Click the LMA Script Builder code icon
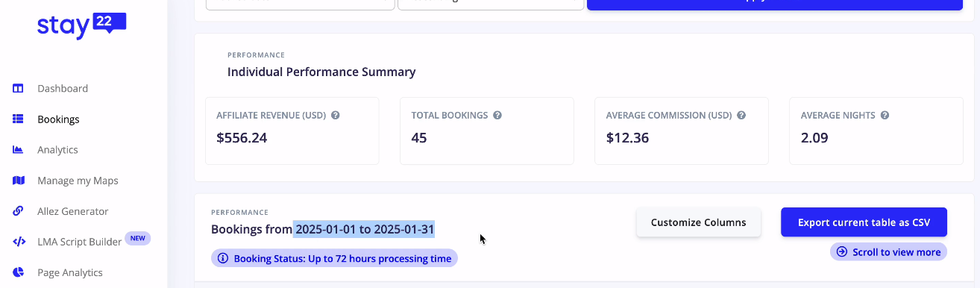This screenshot has width=980, height=288. (19, 242)
